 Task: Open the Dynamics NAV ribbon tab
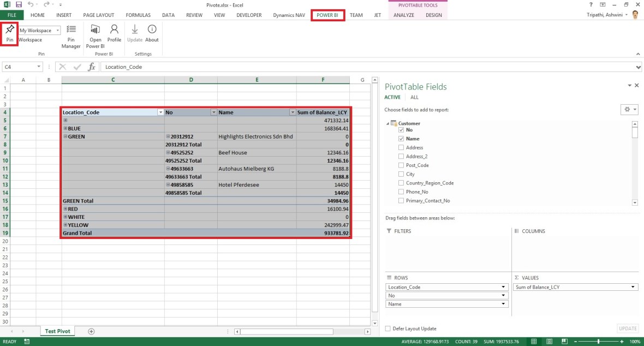[x=289, y=15]
